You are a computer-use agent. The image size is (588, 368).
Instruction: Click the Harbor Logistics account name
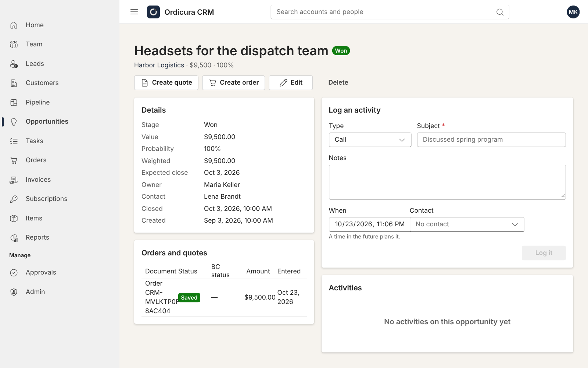(159, 65)
